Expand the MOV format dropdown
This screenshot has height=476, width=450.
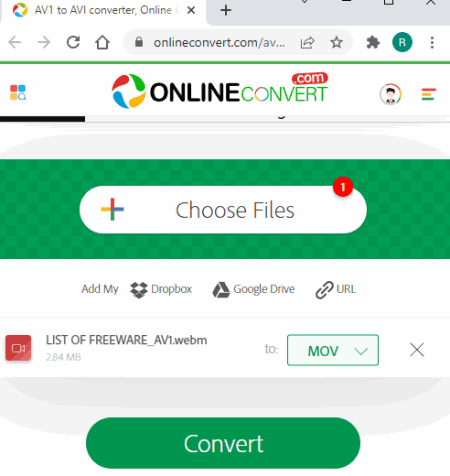point(333,350)
